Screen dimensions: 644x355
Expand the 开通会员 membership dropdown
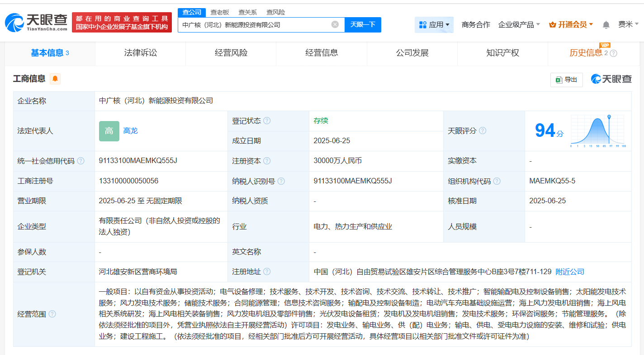(571, 25)
